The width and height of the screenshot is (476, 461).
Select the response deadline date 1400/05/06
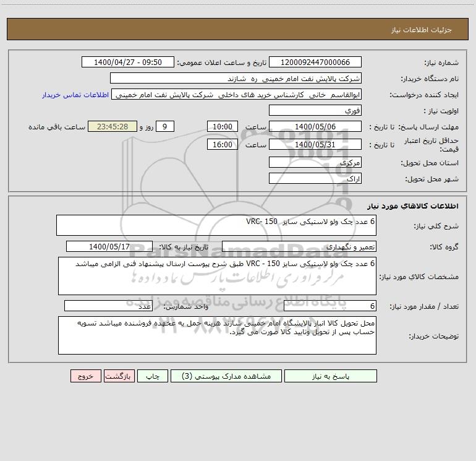point(315,126)
